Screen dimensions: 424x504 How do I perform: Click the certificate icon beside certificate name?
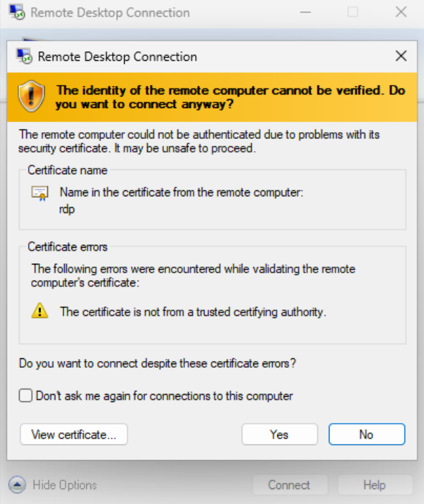(40, 194)
